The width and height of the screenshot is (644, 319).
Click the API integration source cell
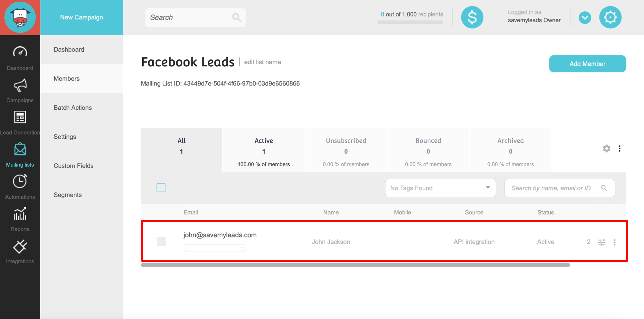(474, 242)
